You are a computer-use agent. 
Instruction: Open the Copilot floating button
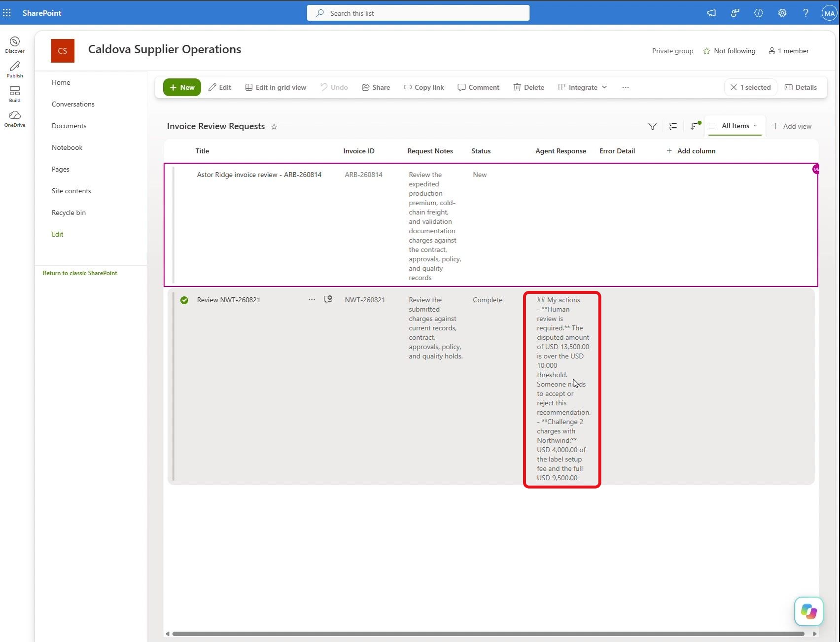(809, 611)
